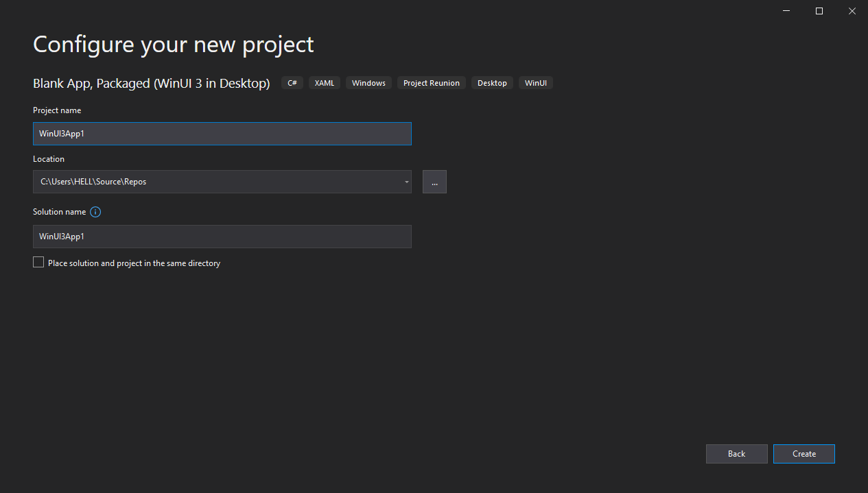Click the Project Reunion tag
This screenshot has width=868, height=493.
point(431,82)
